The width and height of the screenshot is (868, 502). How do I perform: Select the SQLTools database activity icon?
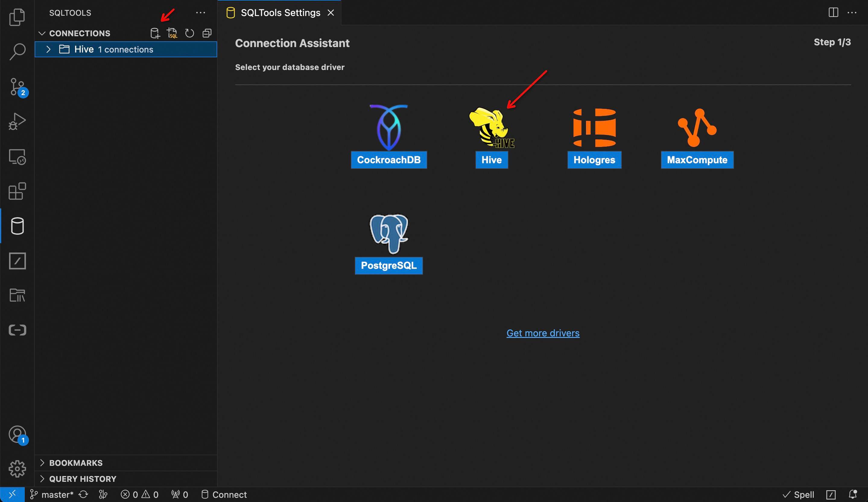[x=17, y=226]
